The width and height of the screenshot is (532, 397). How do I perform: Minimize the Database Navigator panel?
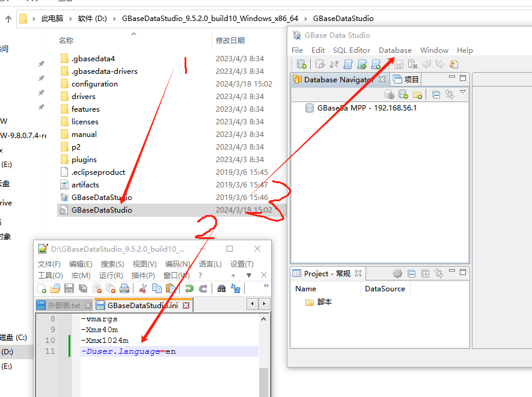point(452,77)
